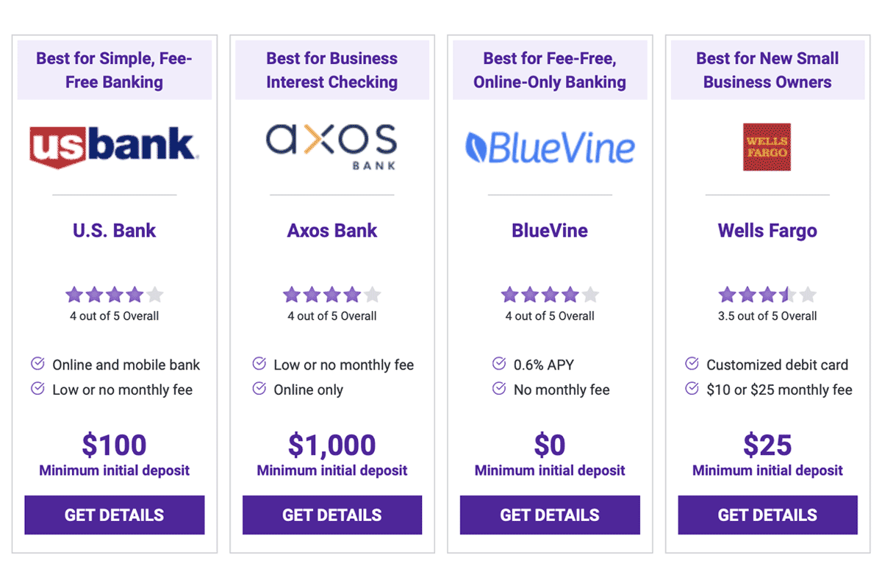
Task: Click the BlueVine logo image
Action: pyautogui.click(x=550, y=147)
